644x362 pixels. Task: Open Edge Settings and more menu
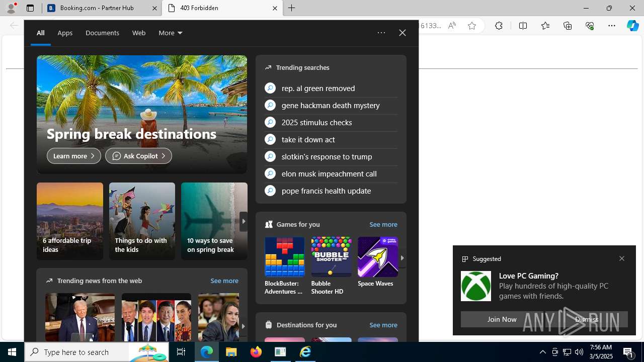coord(612,26)
